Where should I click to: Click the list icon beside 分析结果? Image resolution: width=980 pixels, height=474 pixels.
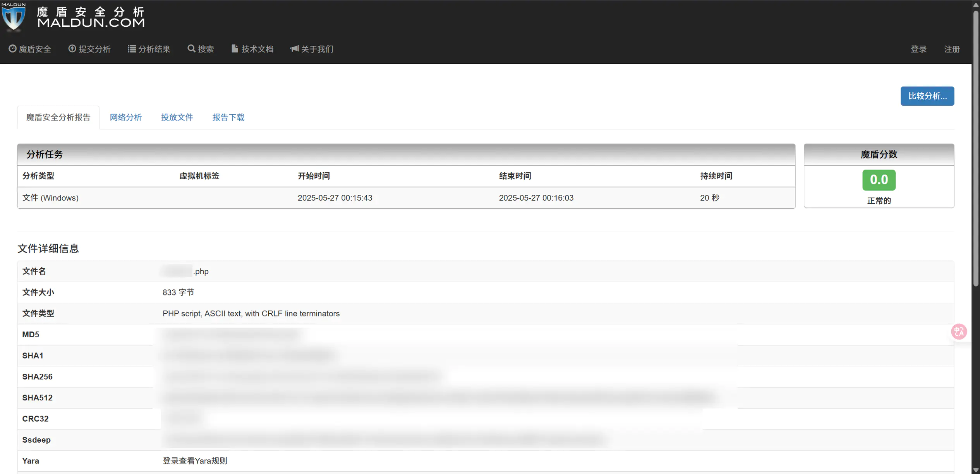point(132,49)
